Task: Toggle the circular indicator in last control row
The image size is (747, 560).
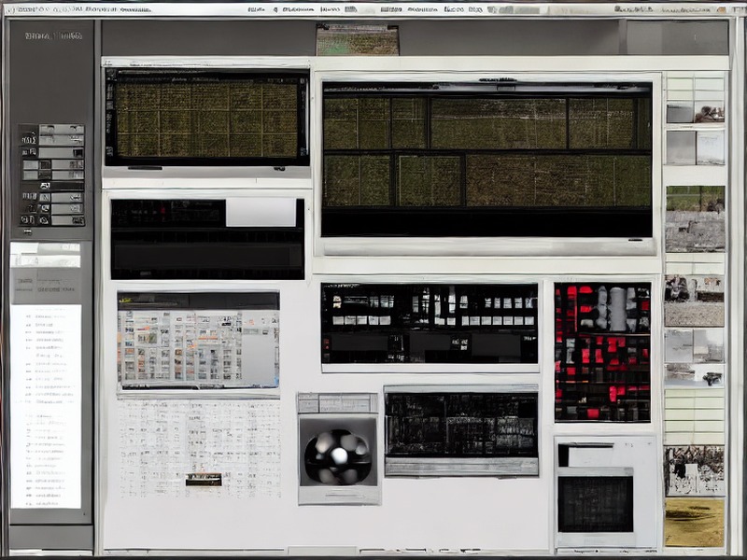Action: 28,220
